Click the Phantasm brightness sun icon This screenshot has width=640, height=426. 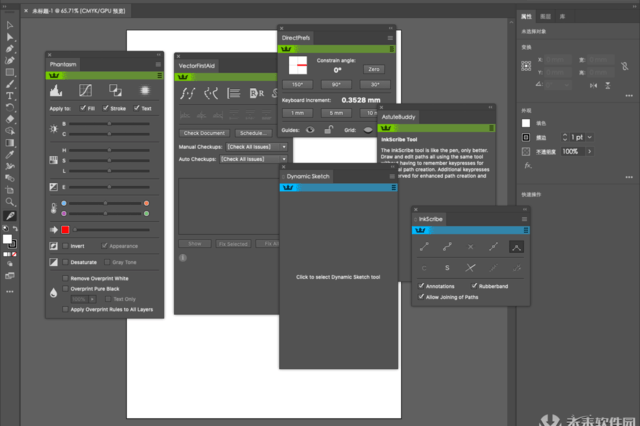click(53, 129)
